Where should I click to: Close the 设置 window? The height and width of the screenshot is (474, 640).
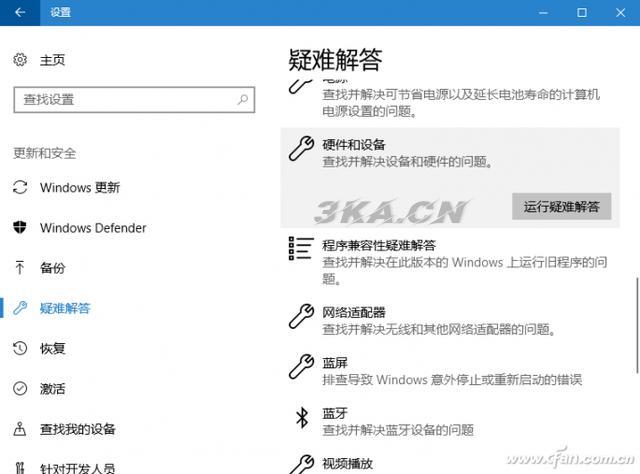point(620,13)
